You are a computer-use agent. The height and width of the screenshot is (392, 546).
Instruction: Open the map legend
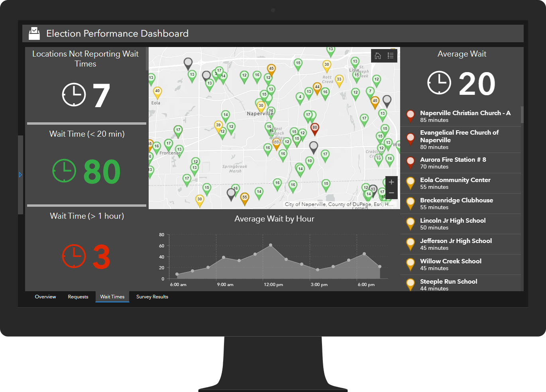click(390, 56)
